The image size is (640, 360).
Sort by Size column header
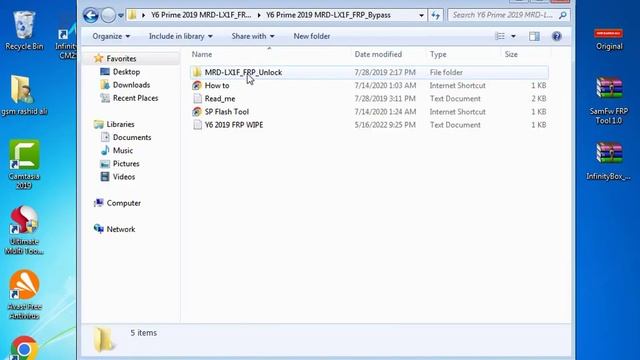coord(525,54)
